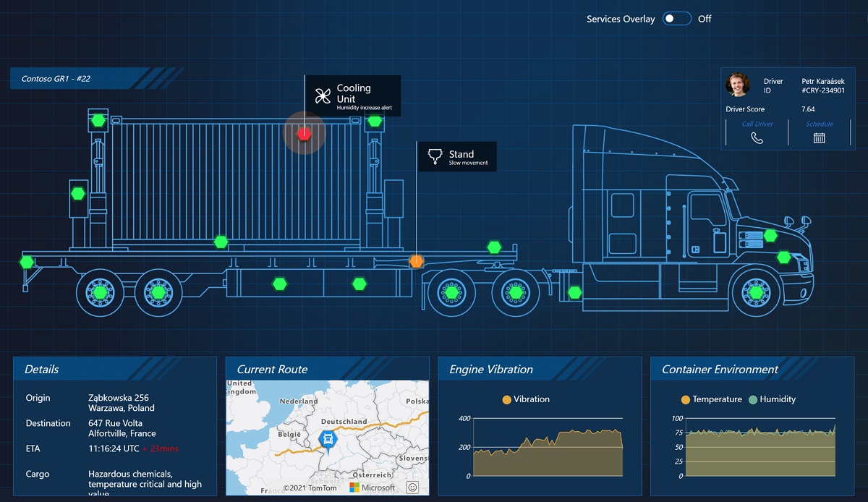The width and height of the screenshot is (868, 502).
Task: Click the rear bumper green sensor
Action: 27,262
